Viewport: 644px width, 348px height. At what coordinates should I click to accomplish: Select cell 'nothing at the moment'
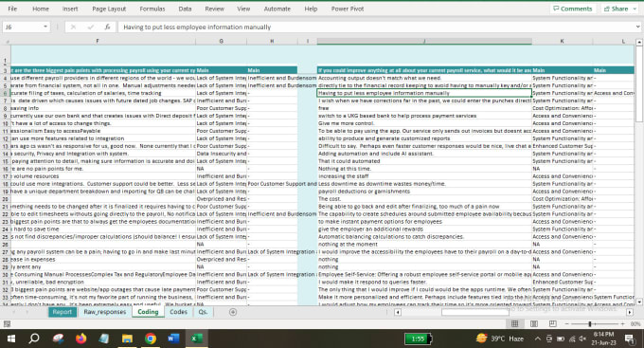(424, 244)
